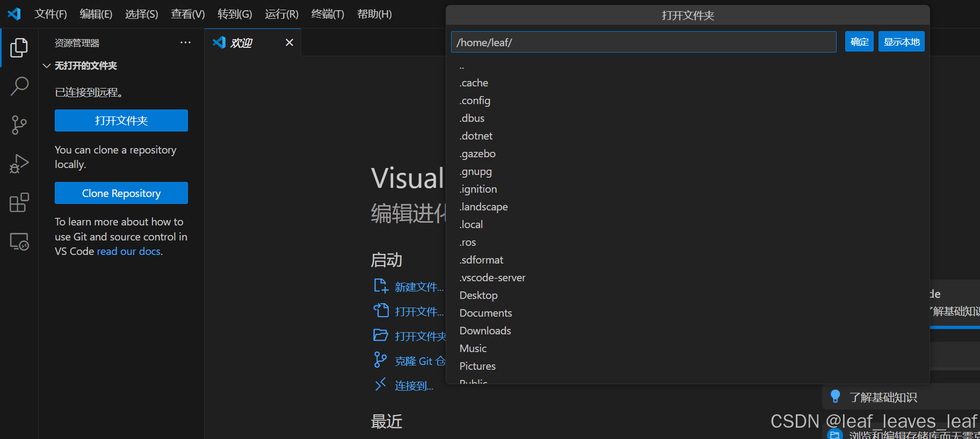The width and height of the screenshot is (980, 439).
Task: Click the folder icon beside 打开文件夹 link
Action: 381,335
